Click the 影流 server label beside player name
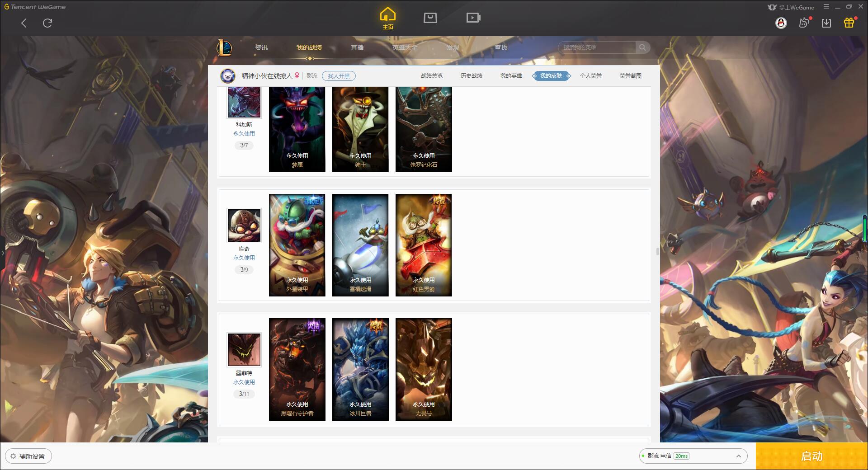The image size is (868, 470). pos(312,76)
